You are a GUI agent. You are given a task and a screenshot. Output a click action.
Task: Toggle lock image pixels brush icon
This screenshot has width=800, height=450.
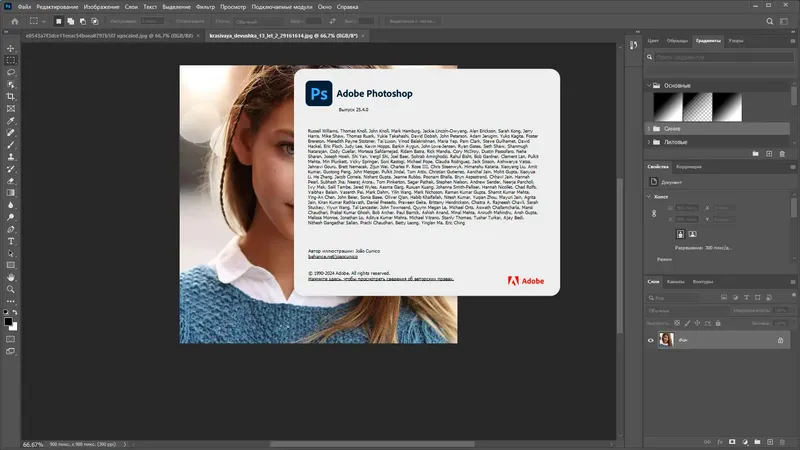point(687,323)
